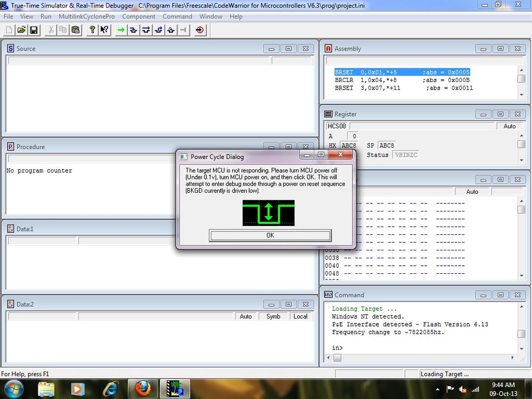Click the Status register VHINZC field
532x399 pixels.
pyautogui.click(x=406, y=154)
